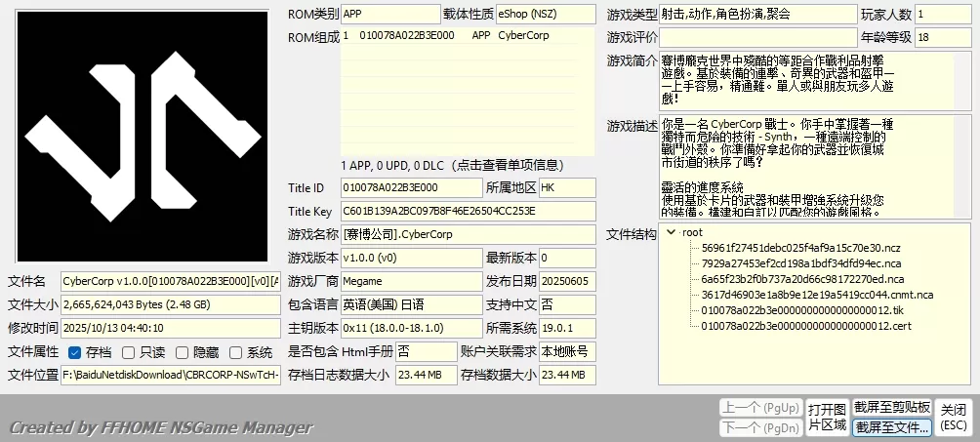Screen dimensions: 980x442
Task: Toggle the 存档 file attribute checkbox
Action: (x=75, y=352)
